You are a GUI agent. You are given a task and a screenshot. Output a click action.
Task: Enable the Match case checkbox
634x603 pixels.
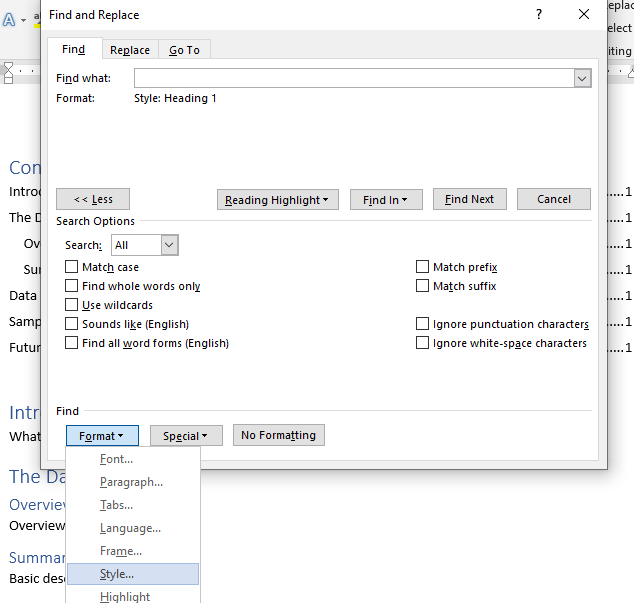(72, 267)
